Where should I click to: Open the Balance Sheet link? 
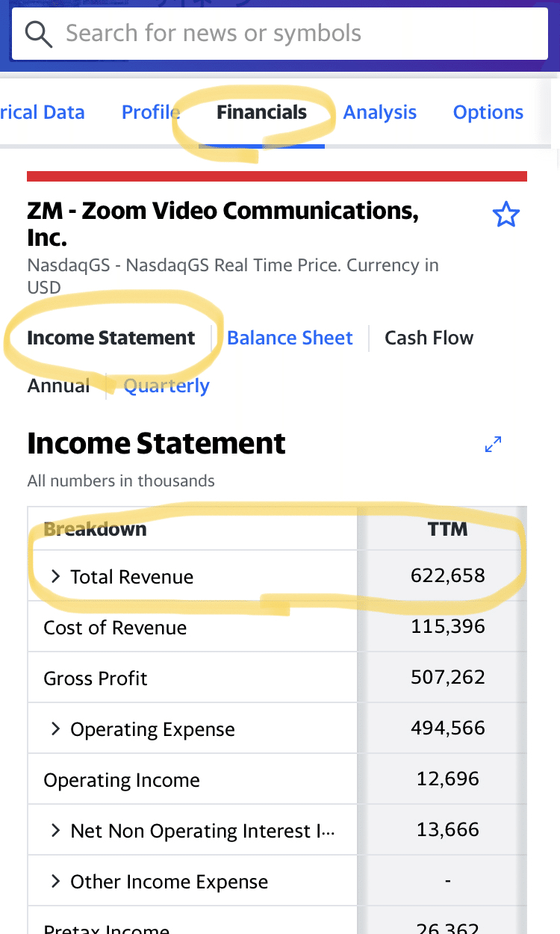290,338
